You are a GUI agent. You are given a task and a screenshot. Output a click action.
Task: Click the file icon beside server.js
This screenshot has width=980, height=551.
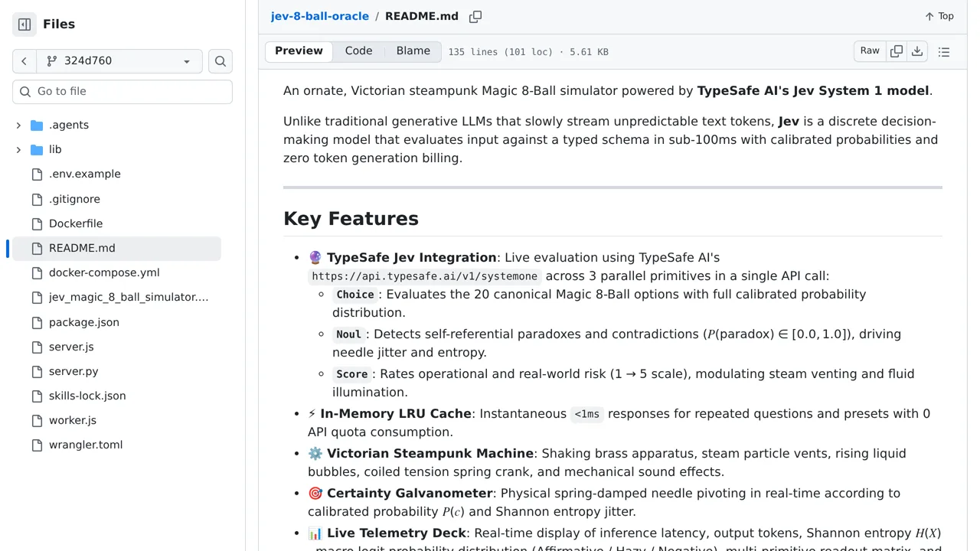(37, 347)
